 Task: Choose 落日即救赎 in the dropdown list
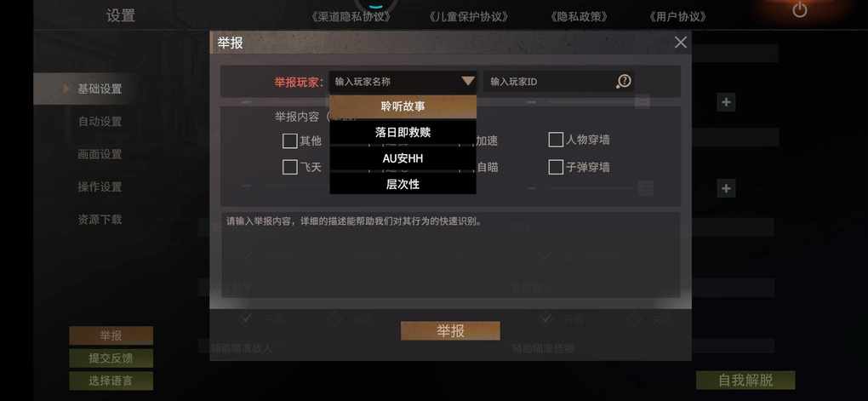click(x=403, y=132)
